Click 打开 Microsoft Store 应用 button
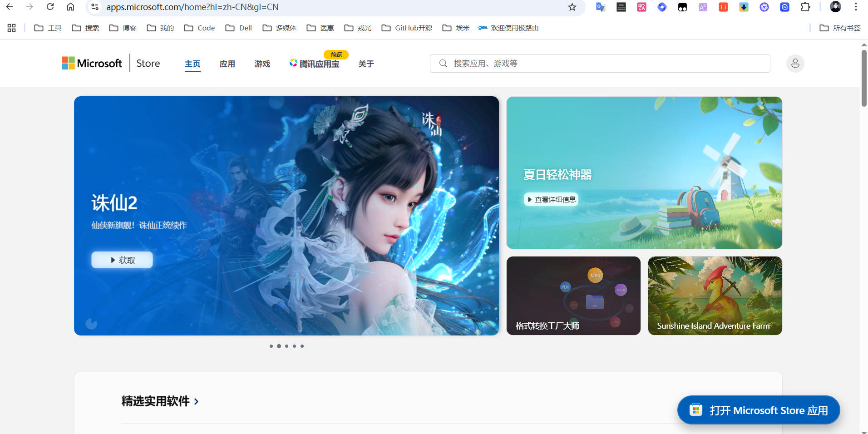The height and width of the screenshot is (434, 868). pos(759,410)
